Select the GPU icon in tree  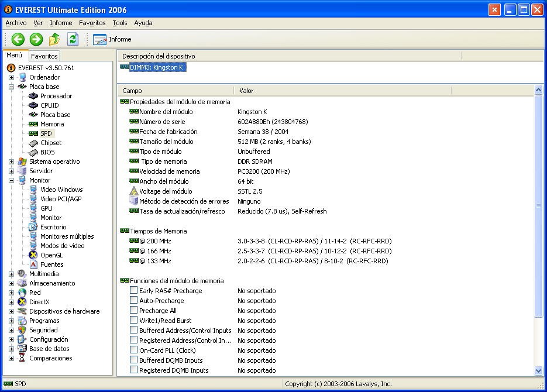coord(33,208)
